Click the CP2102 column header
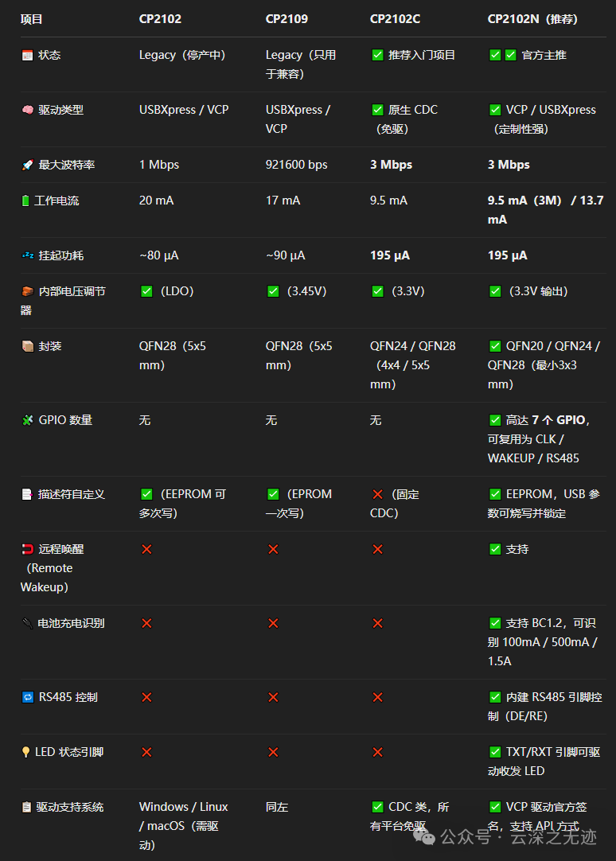616x861 pixels. tap(160, 19)
